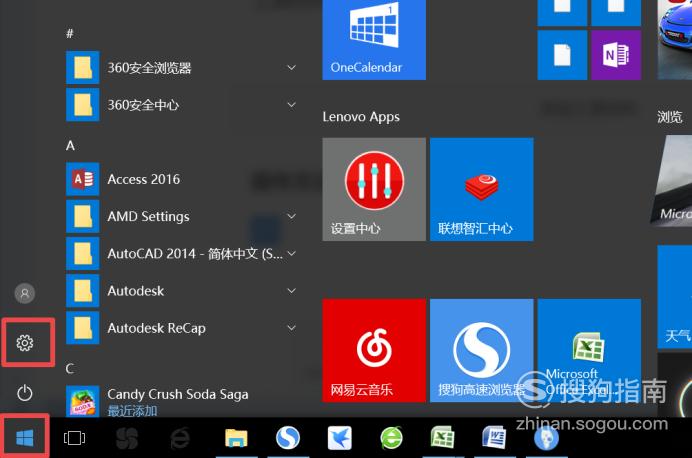Image resolution: width=692 pixels, height=458 pixels.
Task: Launch Sogou browser from the taskbar
Action: click(x=288, y=438)
